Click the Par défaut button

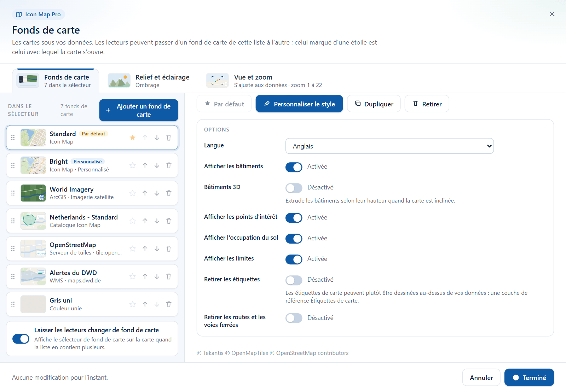click(x=224, y=104)
